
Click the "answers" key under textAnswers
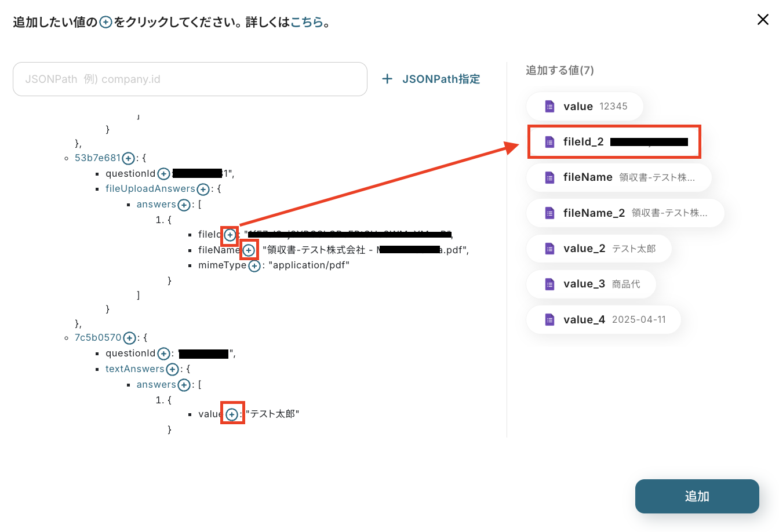[x=156, y=384]
